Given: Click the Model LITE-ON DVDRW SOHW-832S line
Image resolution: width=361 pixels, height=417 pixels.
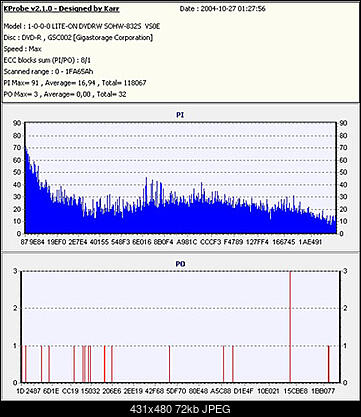Looking at the screenshot, I should [82, 26].
